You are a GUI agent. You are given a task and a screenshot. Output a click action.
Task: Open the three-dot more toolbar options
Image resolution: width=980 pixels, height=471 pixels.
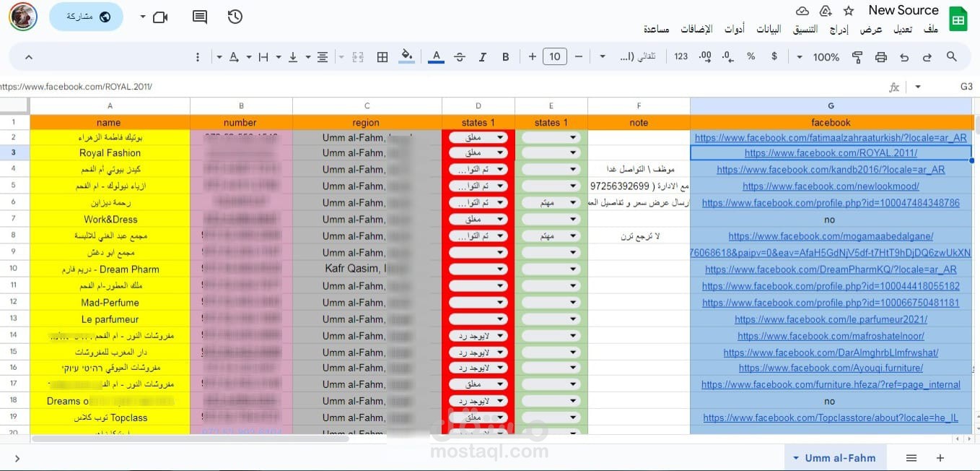[x=198, y=56]
